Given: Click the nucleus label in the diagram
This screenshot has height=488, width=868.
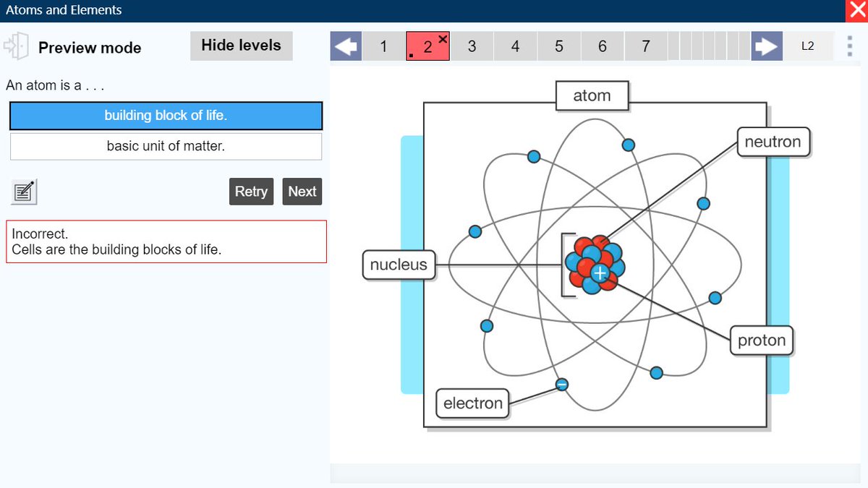Looking at the screenshot, I should (x=398, y=265).
